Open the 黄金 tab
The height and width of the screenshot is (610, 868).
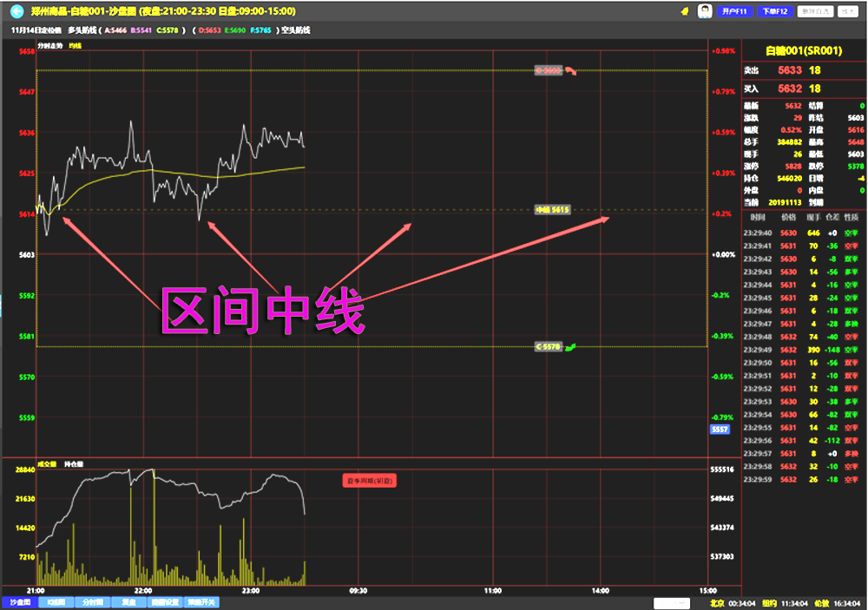pos(128,602)
